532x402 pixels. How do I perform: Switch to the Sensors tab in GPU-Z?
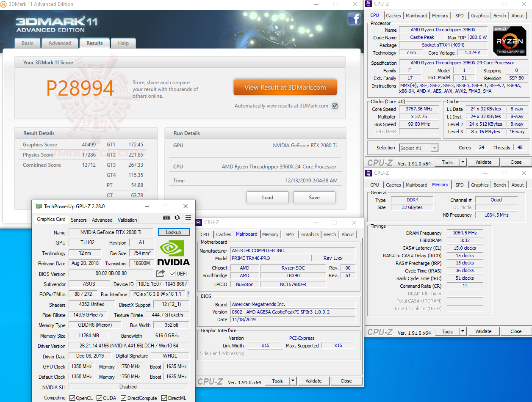coord(78,220)
